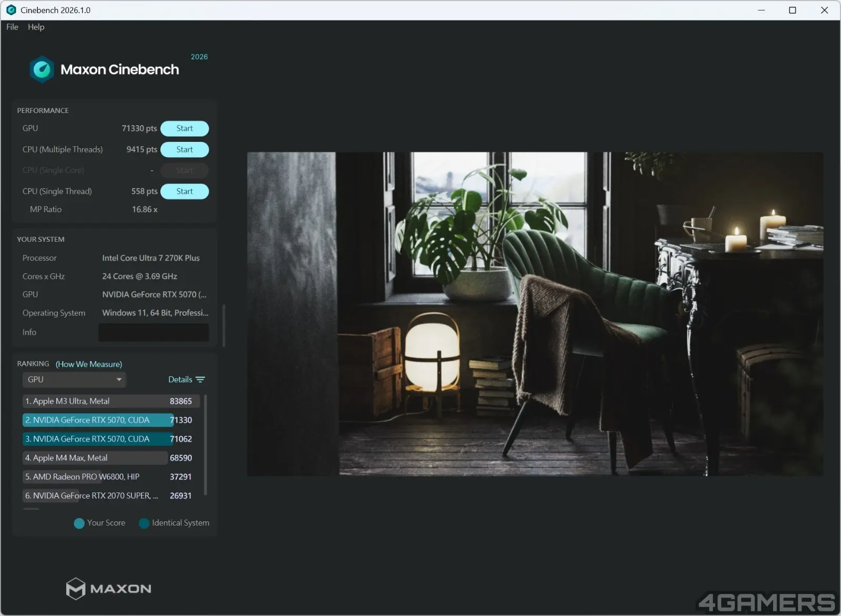Click the Info text field

pyautogui.click(x=153, y=332)
